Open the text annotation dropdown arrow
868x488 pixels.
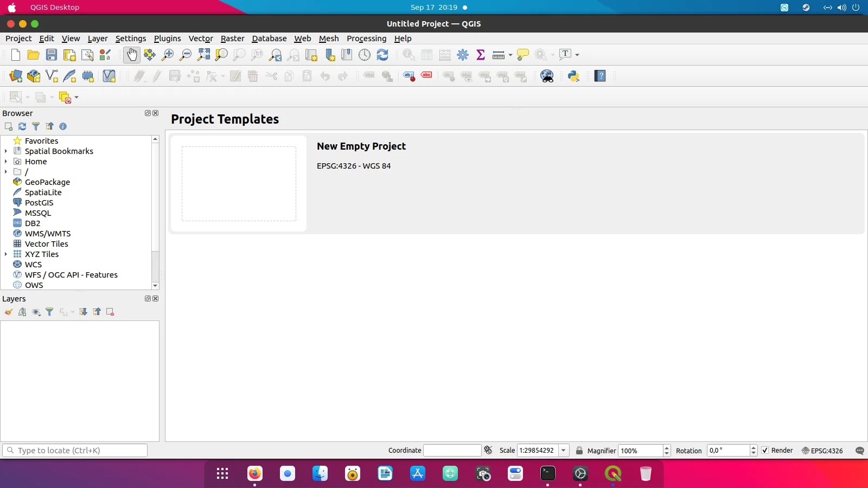tap(577, 55)
